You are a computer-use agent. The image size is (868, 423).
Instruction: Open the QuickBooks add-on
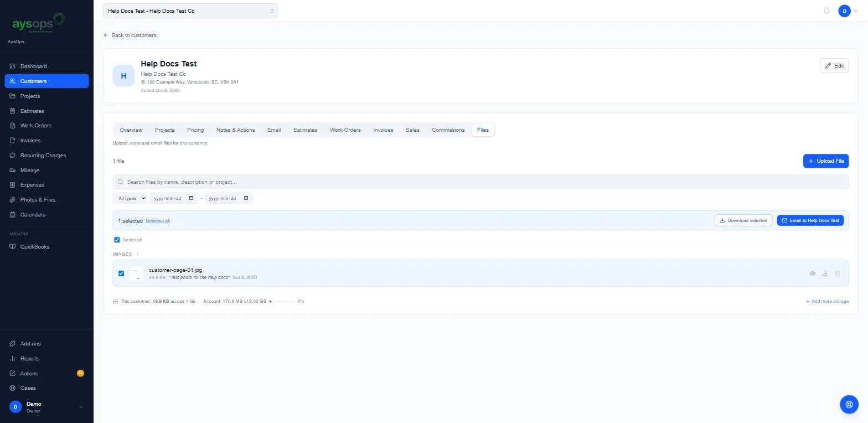[x=46, y=247]
